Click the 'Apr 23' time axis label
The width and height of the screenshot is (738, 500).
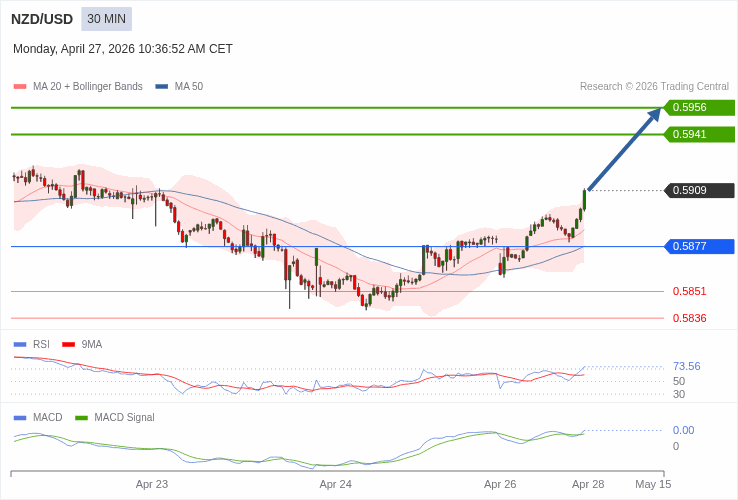tap(152, 484)
